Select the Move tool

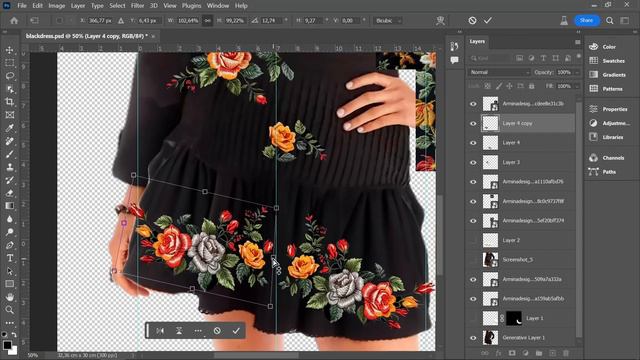[9, 50]
